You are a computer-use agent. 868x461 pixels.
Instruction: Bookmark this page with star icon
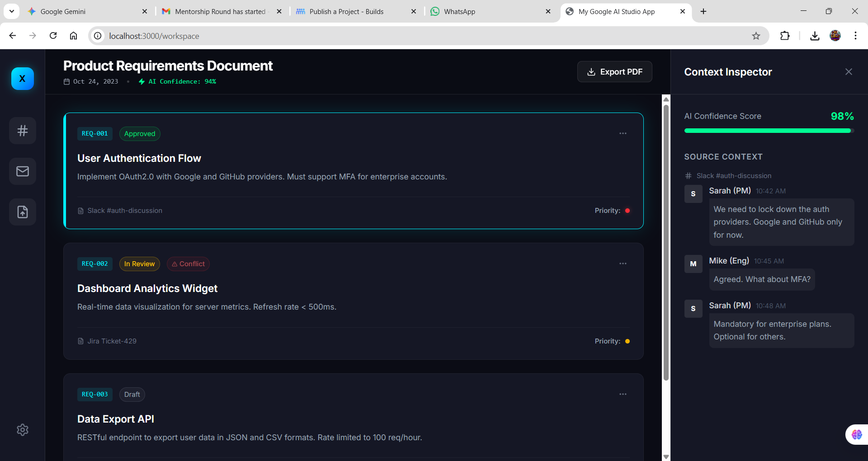[x=756, y=36]
